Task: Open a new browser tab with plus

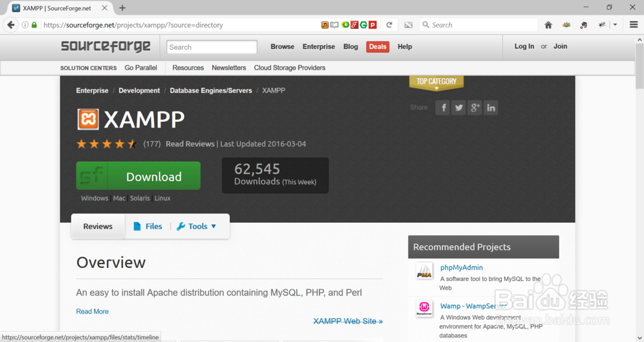Action: coord(122,8)
